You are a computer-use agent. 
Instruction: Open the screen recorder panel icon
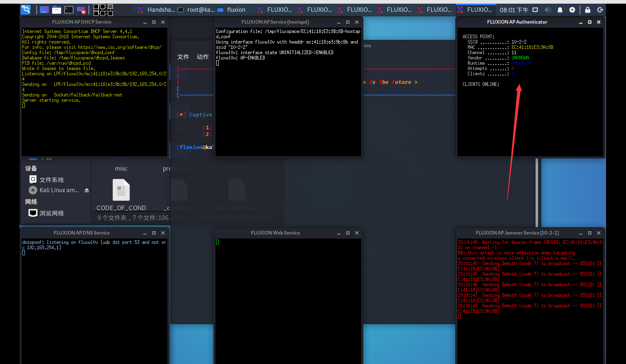81,10
